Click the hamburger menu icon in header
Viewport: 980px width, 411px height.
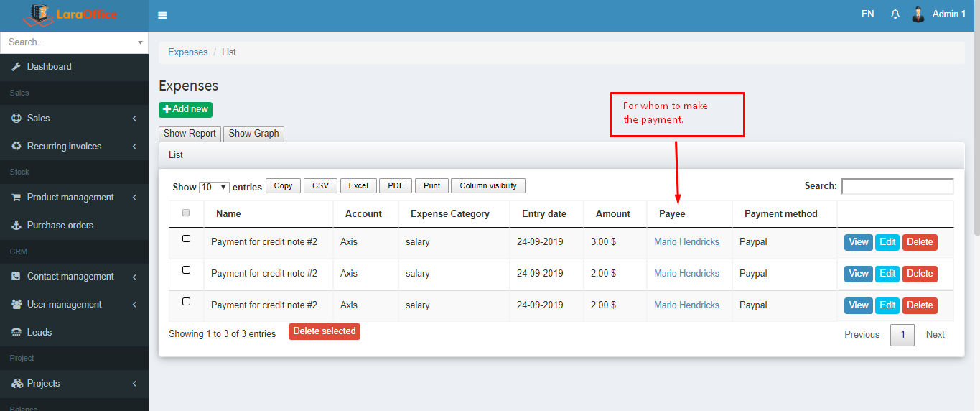(x=162, y=15)
